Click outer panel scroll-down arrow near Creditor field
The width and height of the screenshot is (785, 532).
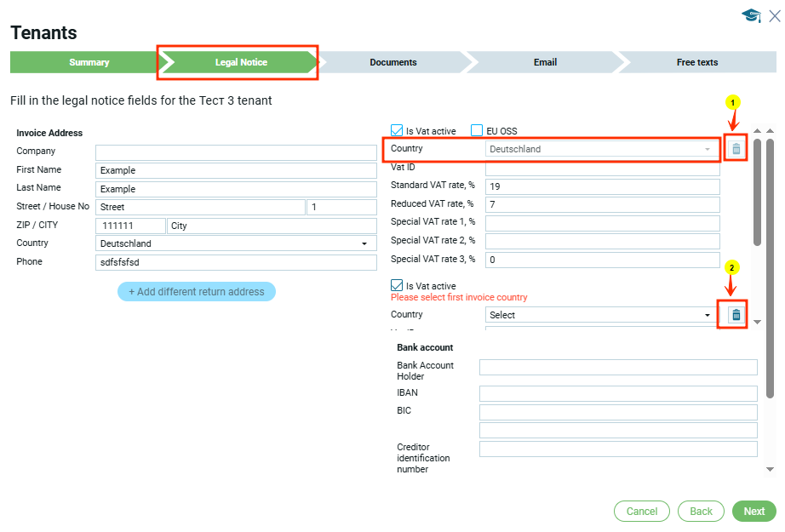point(770,469)
